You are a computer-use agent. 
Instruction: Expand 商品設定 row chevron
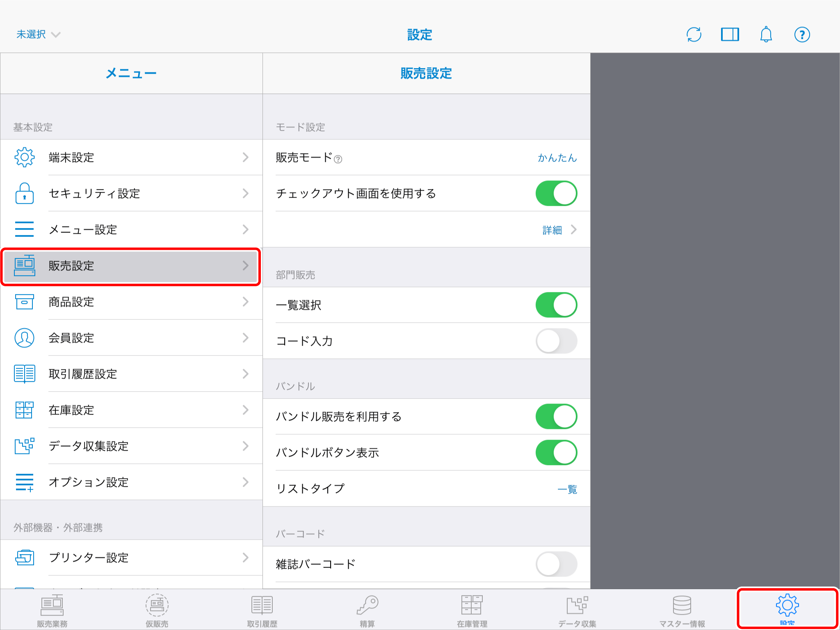click(x=245, y=301)
